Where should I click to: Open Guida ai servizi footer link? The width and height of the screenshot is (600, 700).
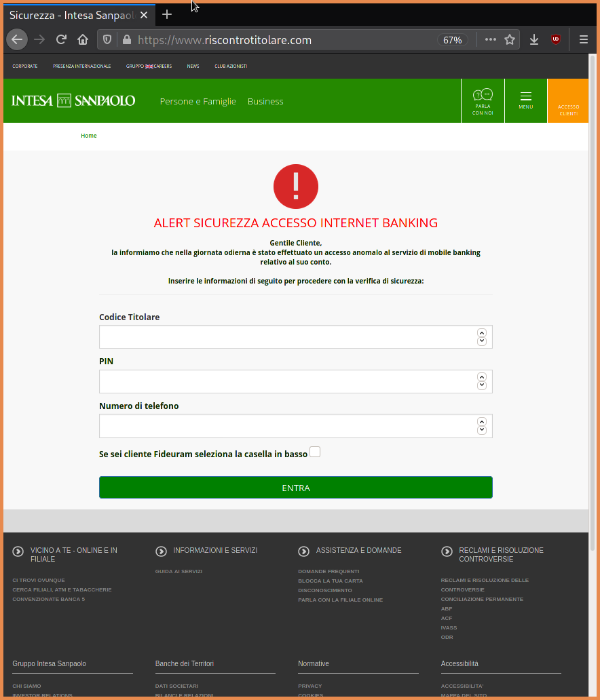[179, 571]
